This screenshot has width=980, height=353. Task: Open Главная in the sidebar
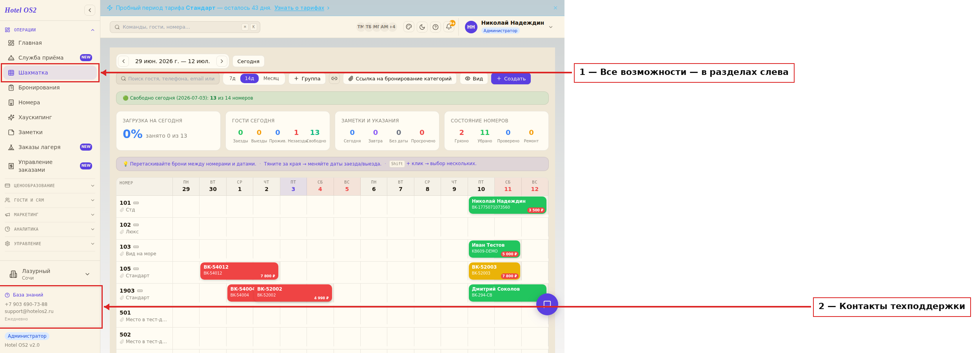pyautogui.click(x=50, y=43)
